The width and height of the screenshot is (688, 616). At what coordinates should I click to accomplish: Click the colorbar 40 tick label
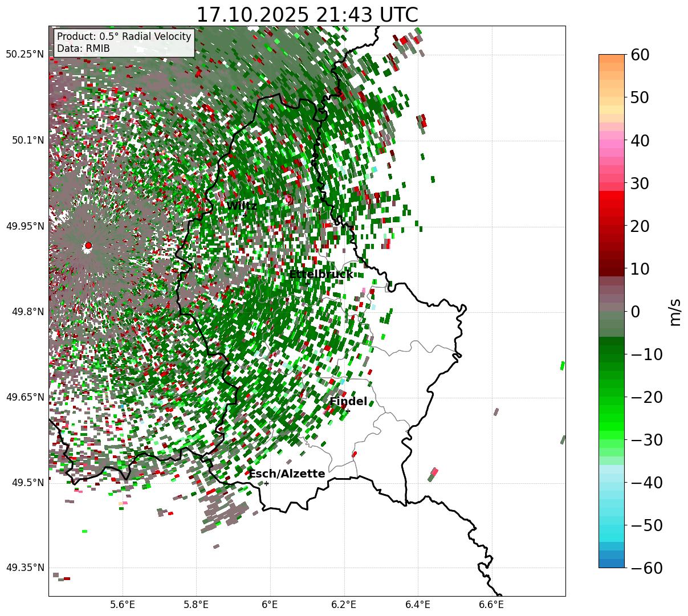pyautogui.click(x=641, y=140)
